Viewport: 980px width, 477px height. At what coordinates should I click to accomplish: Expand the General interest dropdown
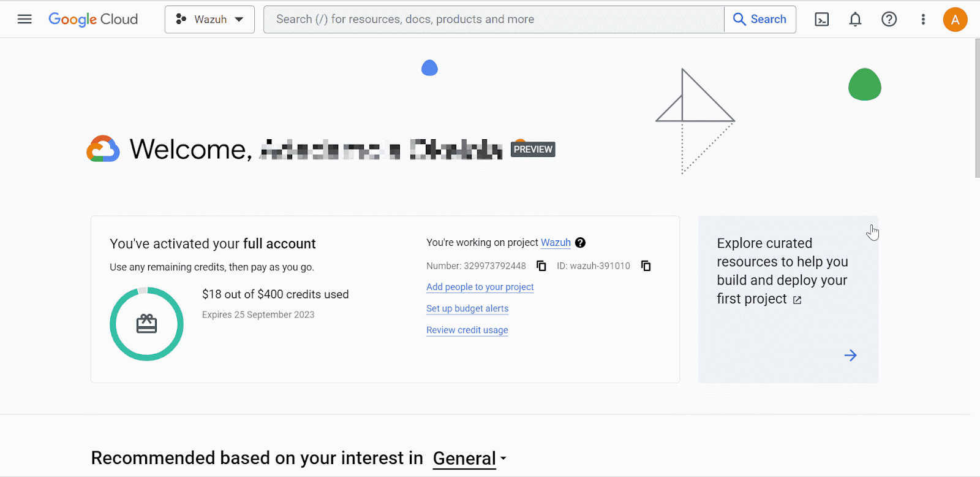coord(469,459)
